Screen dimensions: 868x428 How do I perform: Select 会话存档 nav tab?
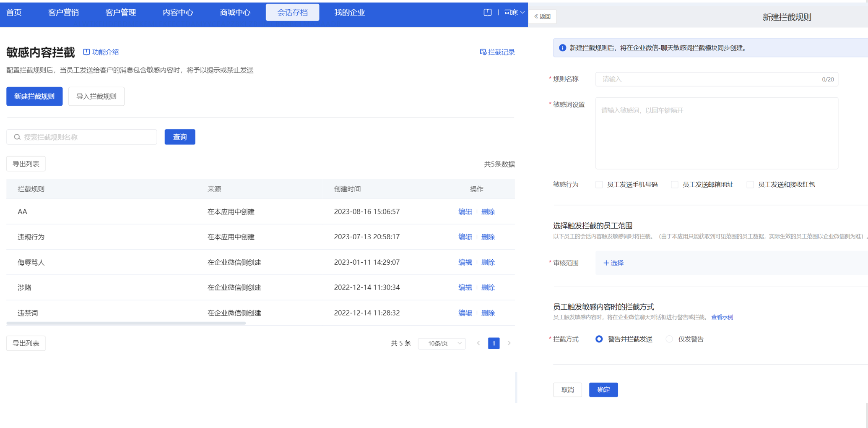pyautogui.click(x=292, y=13)
